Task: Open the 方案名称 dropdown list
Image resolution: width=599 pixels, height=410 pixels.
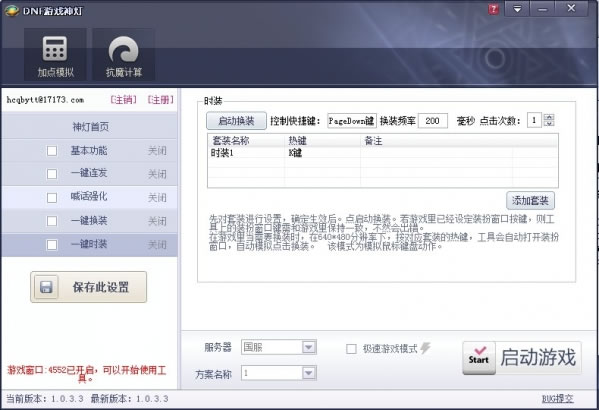Action: click(309, 373)
